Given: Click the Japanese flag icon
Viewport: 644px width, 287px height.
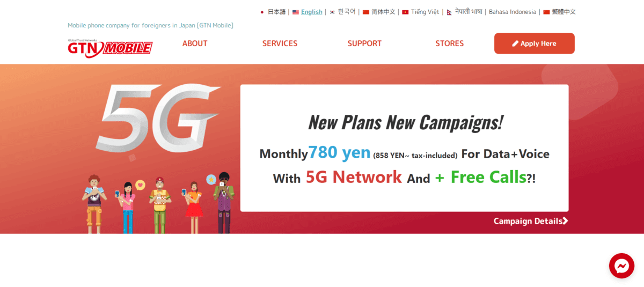Looking at the screenshot, I should coord(262,12).
